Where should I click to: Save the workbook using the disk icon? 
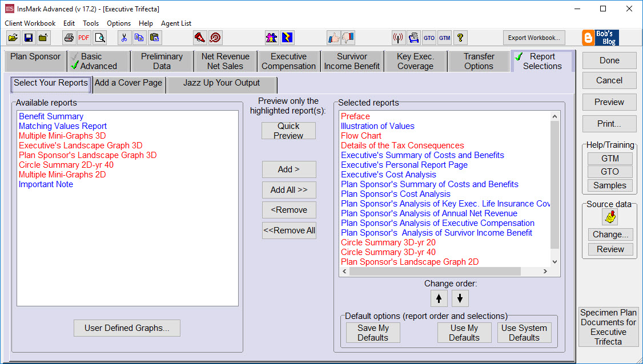click(28, 37)
